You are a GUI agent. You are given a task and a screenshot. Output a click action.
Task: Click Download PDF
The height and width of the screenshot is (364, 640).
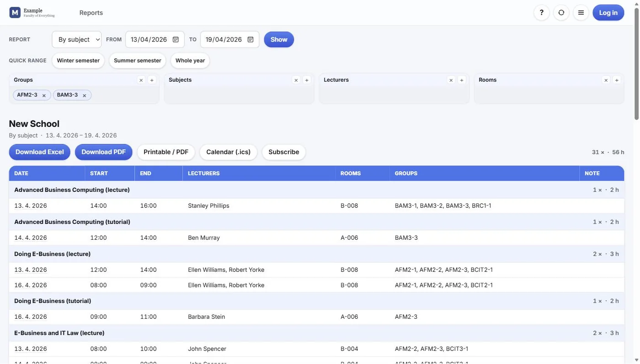pos(104,152)
